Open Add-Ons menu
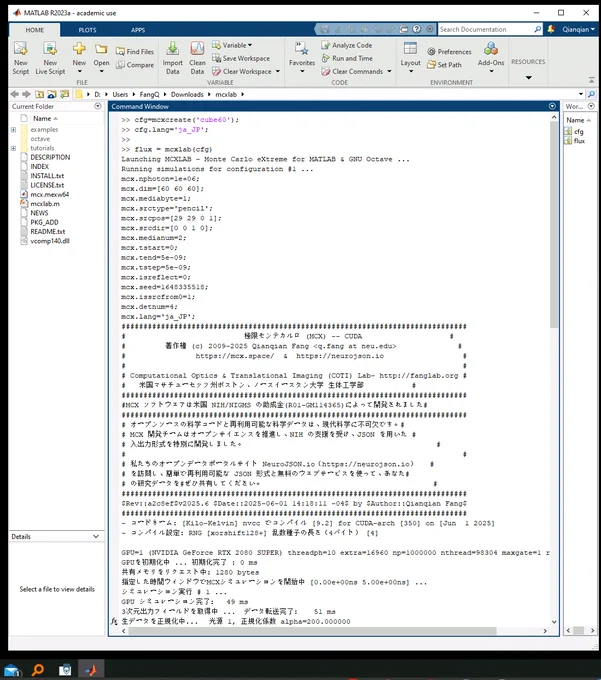Image resolution: width=601 pixels, height=680 pixels. (491, 57)
